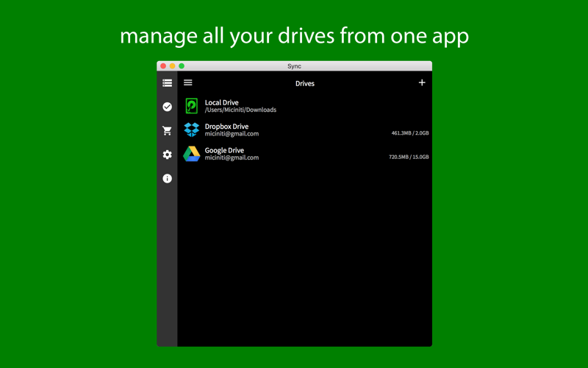Open the shopping cart store icon
588x368 pixels.
coord(168,131)
